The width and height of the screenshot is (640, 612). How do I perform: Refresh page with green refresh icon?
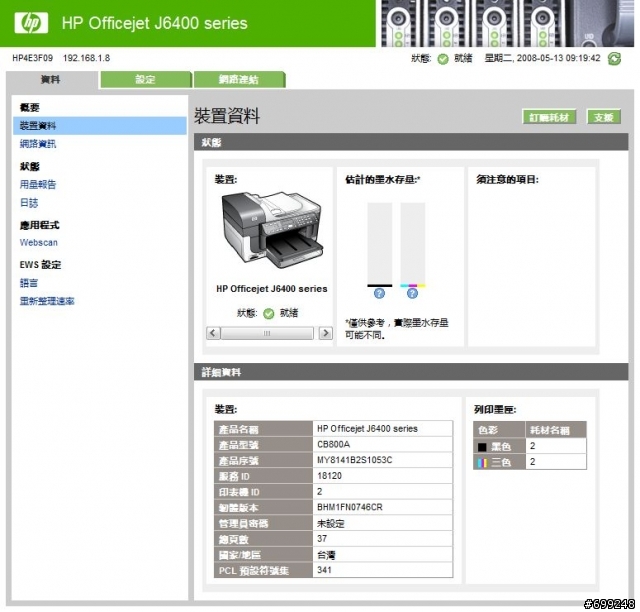point(614,59)
